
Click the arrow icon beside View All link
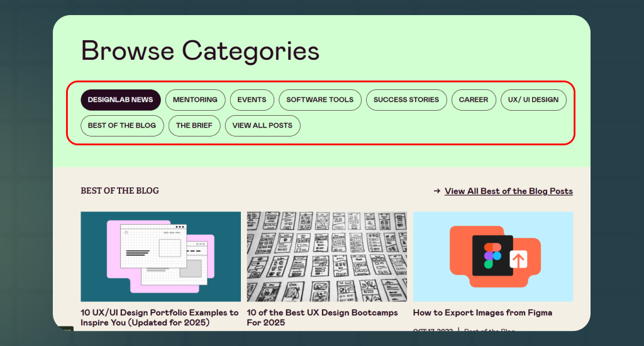(437, 191)
